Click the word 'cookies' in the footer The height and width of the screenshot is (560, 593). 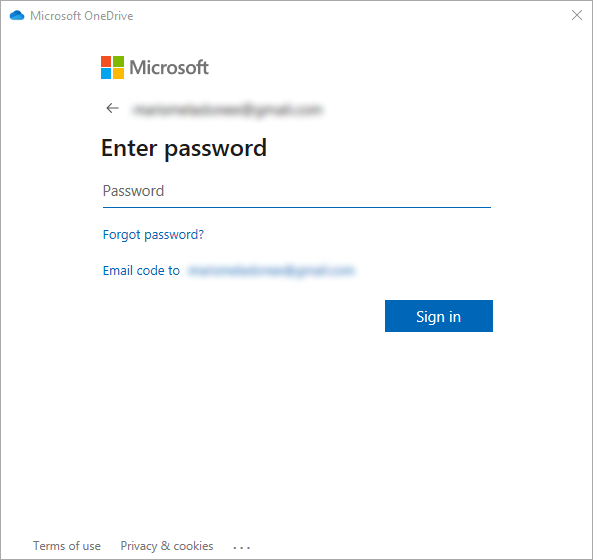coord(193,546)
